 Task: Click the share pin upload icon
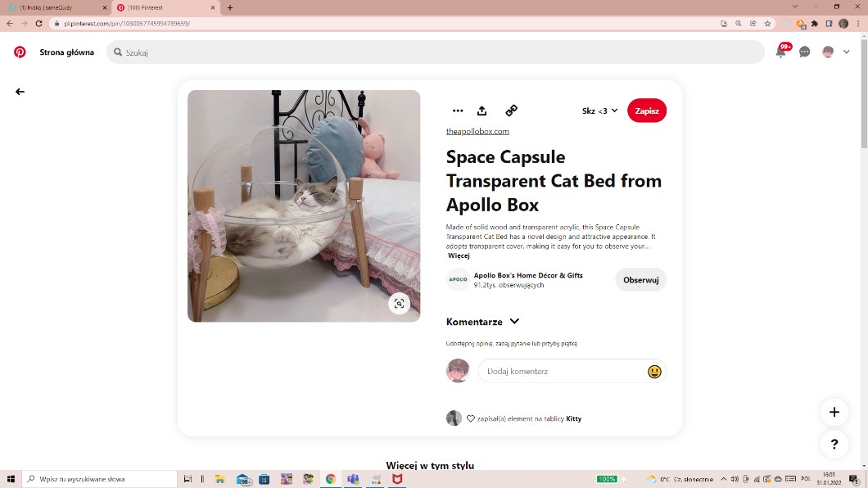pyautogui.click(x=482, y=111)
